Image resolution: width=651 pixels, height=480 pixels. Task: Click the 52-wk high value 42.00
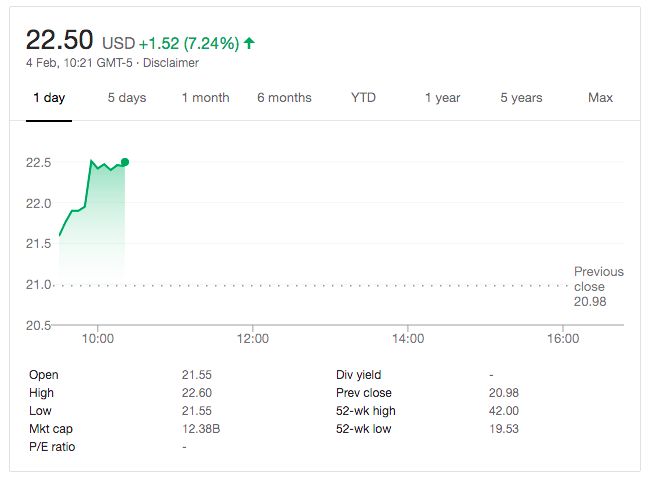pos(503,411)
